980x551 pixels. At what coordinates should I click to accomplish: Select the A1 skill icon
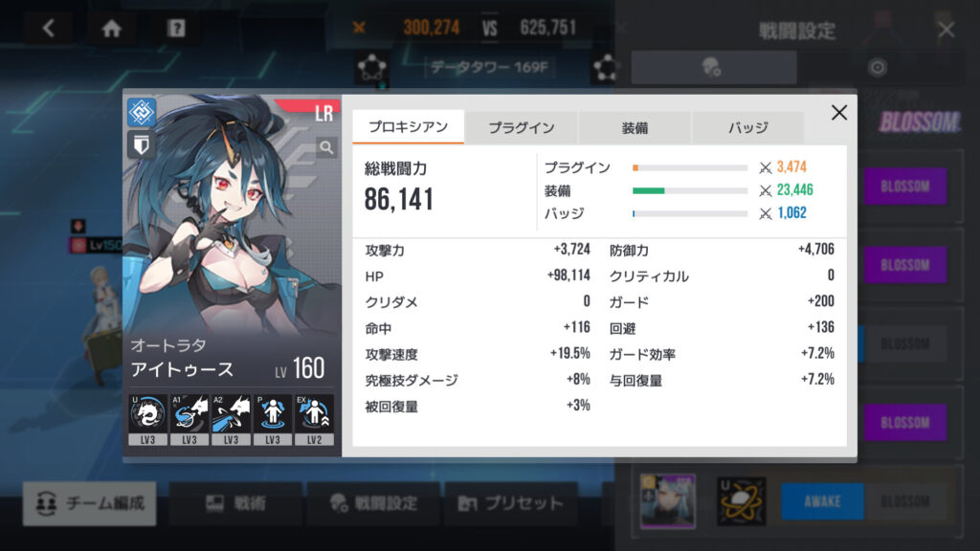click(189, 419)
